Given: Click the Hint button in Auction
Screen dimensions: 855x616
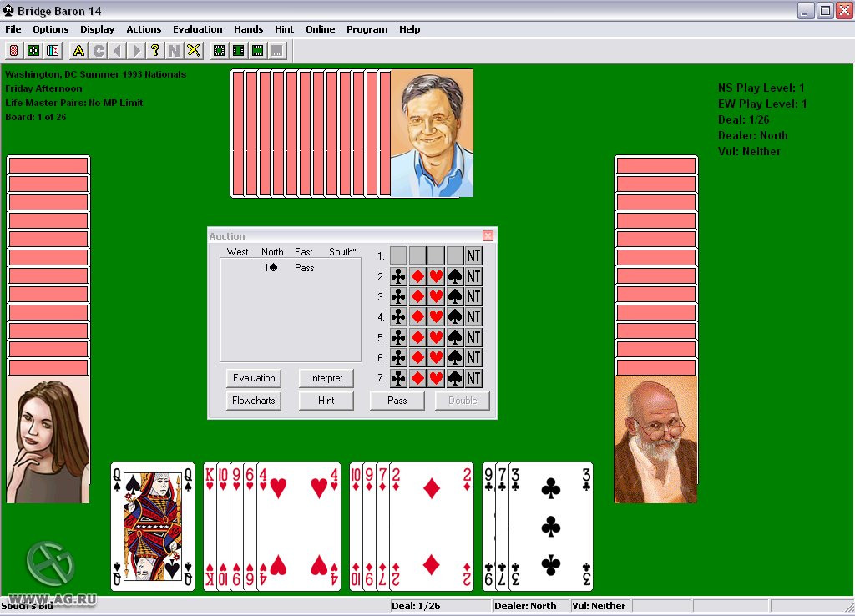Looking at the screenshot, I should coord(326,400).
